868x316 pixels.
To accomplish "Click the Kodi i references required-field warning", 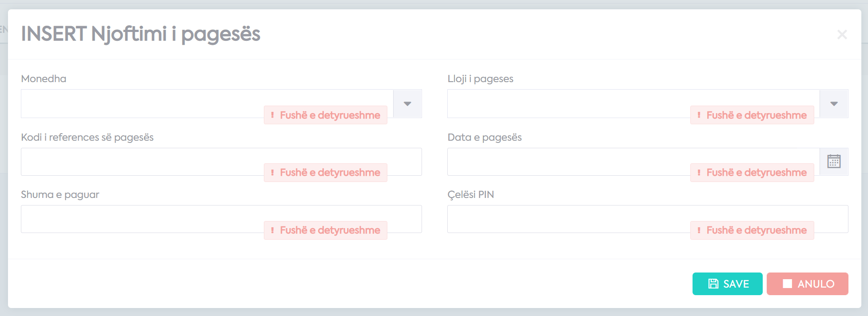I will (325, 172).
